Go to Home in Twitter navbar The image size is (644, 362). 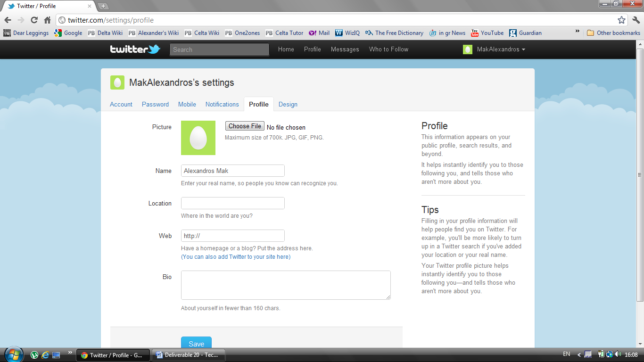pyautogui.click(x=286, y=49)
